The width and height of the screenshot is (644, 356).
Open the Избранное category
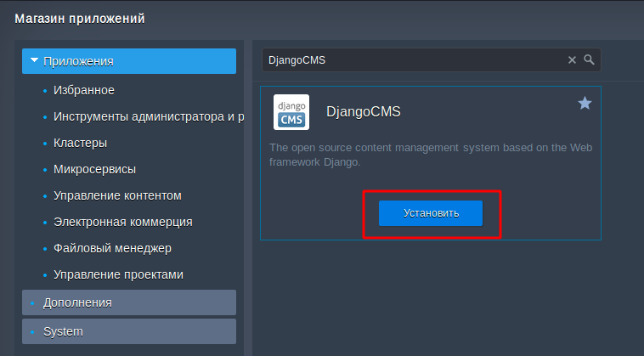(x=84, y=90)
